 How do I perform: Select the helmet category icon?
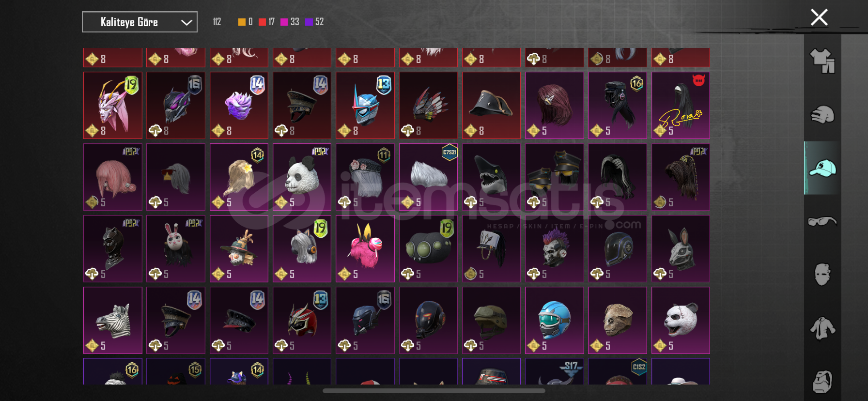coord(822,114)
